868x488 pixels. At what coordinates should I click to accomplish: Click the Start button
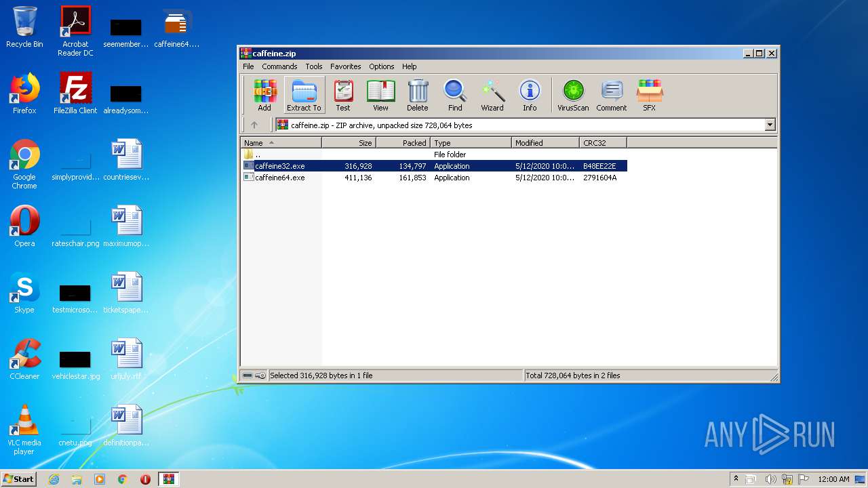click(x=19, y=479)
